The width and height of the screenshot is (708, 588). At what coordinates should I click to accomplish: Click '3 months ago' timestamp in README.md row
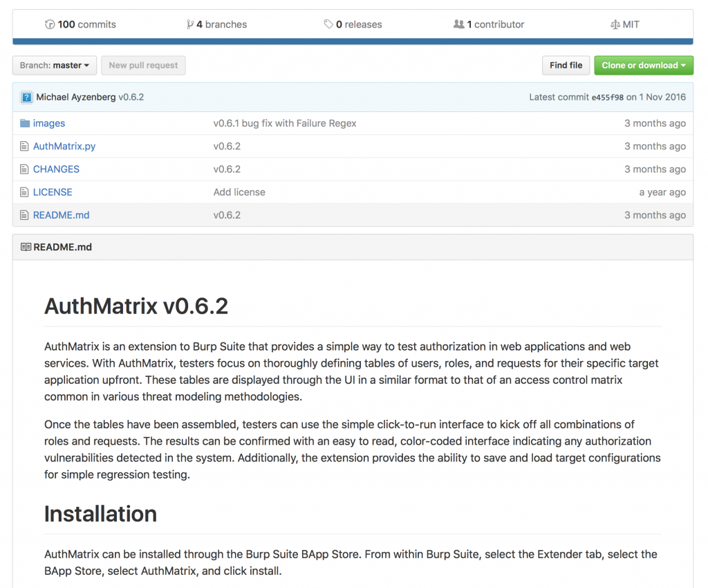point(655,215)
